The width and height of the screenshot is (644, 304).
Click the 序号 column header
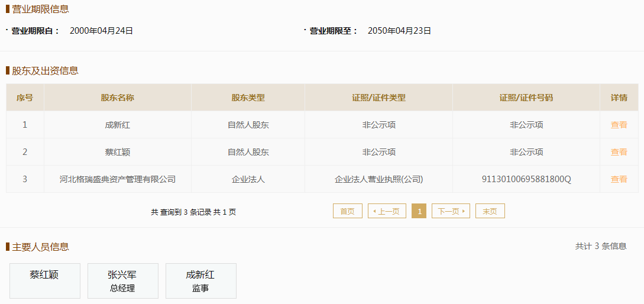[25, 98]
